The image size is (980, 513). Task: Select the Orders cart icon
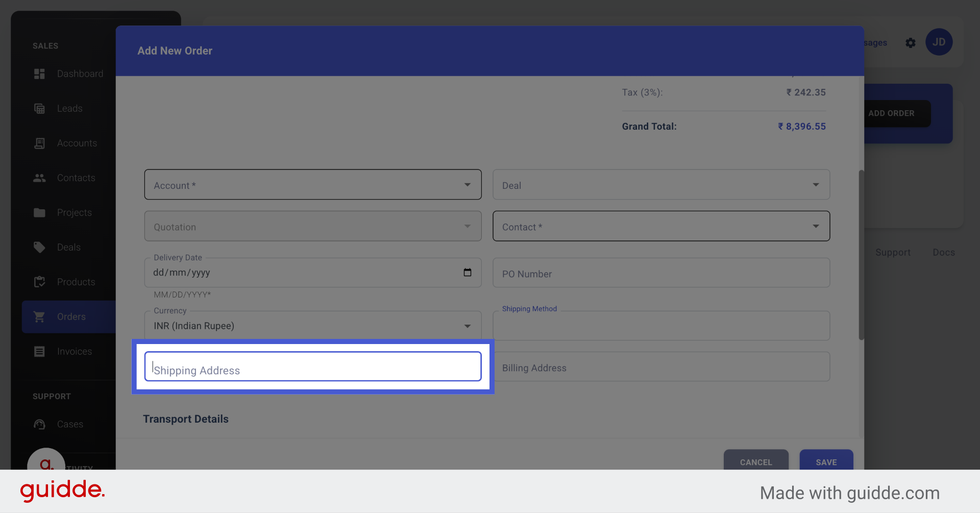point(39,316)
